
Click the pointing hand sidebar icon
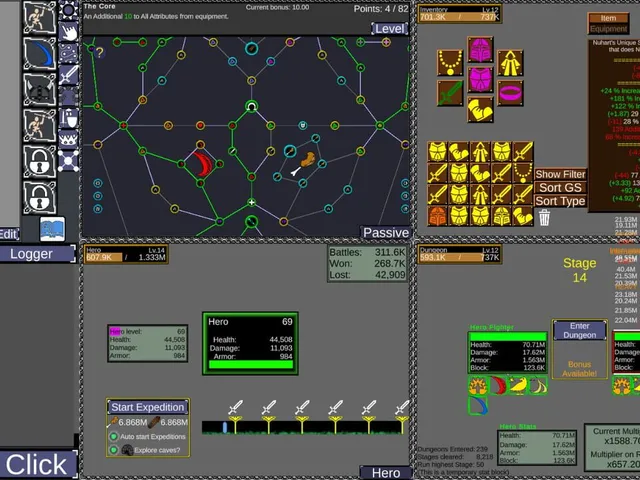68,32
